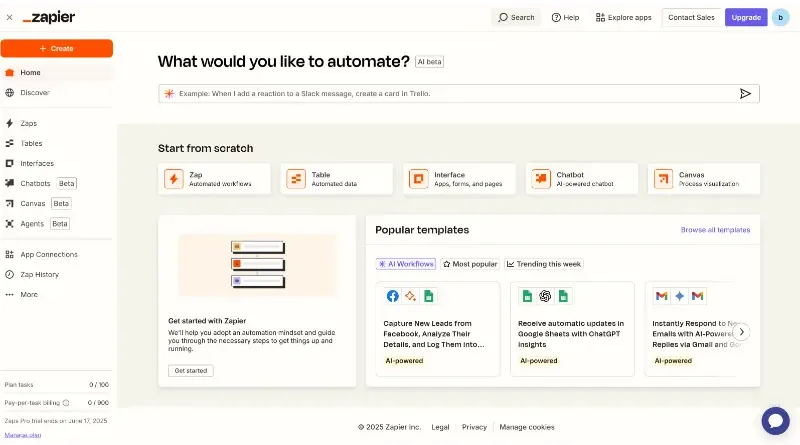Image resolution: width=800 pixels, height=445 pixels.
Task: Open the Help menu
Action: coord(565,17)
